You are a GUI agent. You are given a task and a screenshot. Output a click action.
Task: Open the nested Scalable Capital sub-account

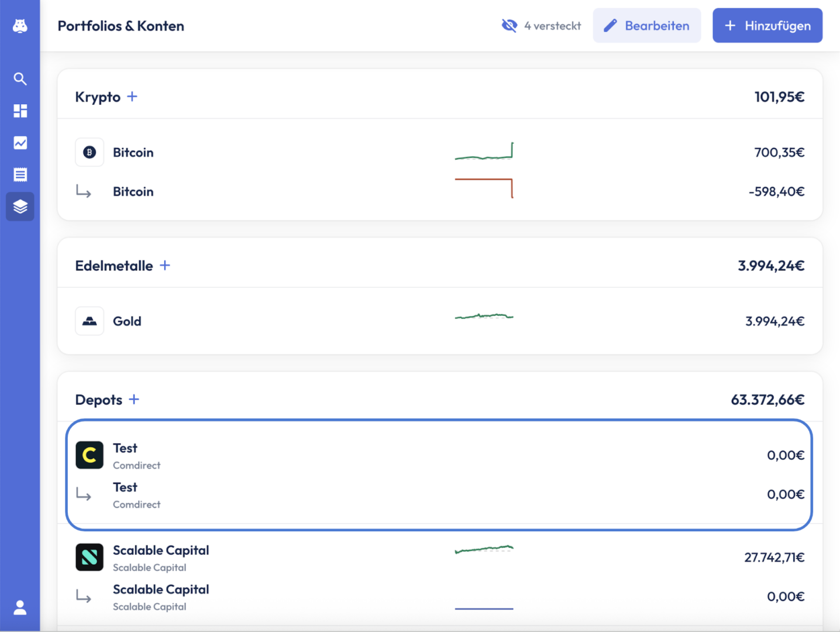tap(439, 597)
